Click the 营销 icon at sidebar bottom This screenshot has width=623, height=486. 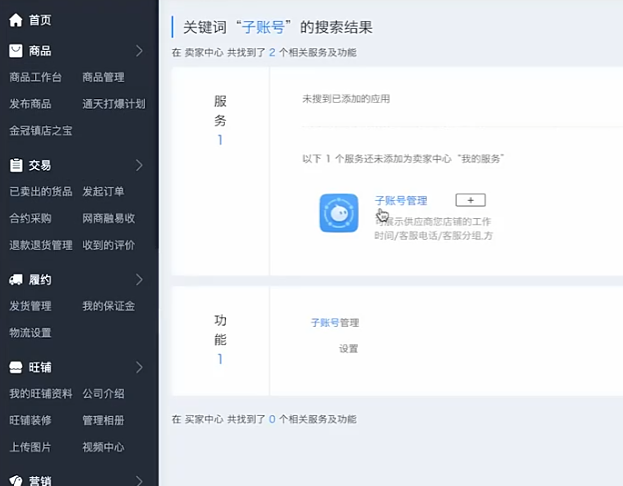(x=16, y=480)
